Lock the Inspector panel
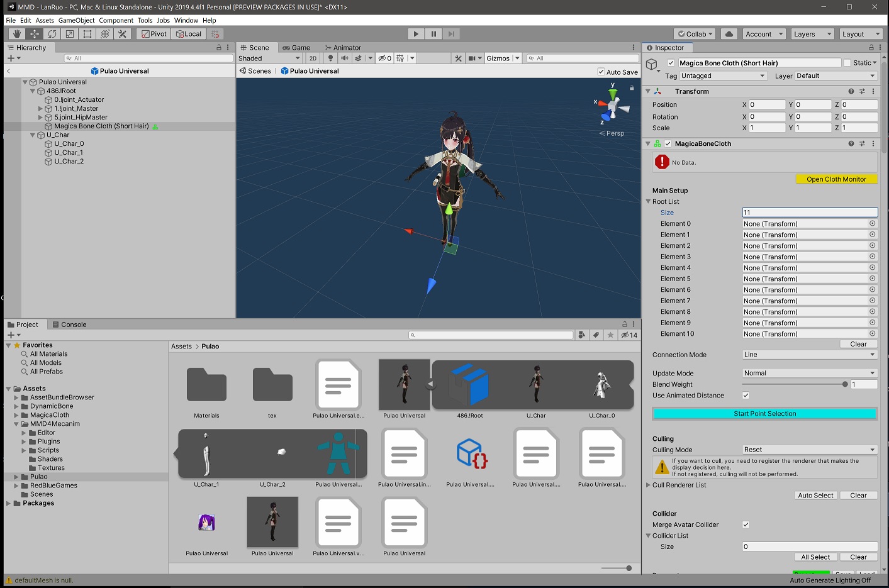 (871, 48)
